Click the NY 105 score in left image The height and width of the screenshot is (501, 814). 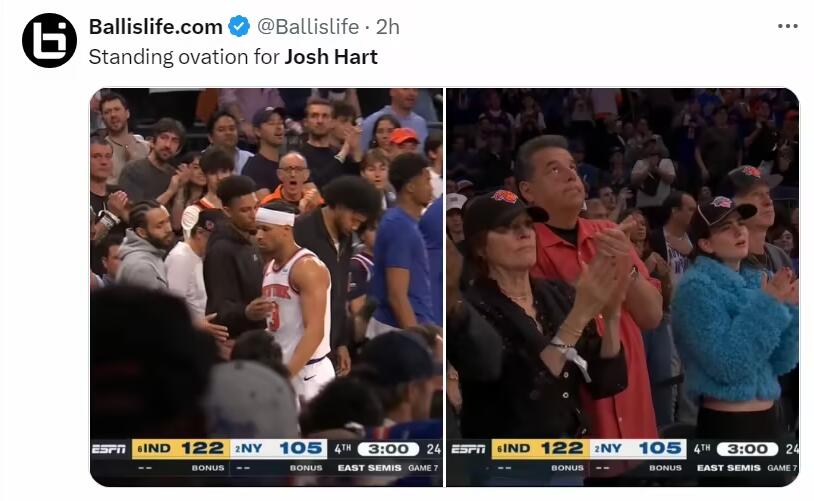tap(278, 449)
